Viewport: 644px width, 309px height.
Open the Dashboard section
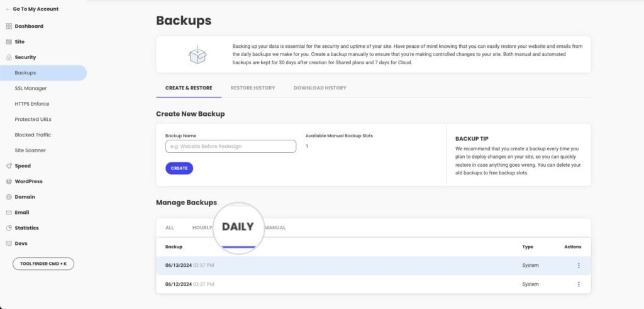pyautogui.click(x=29, y=26)
